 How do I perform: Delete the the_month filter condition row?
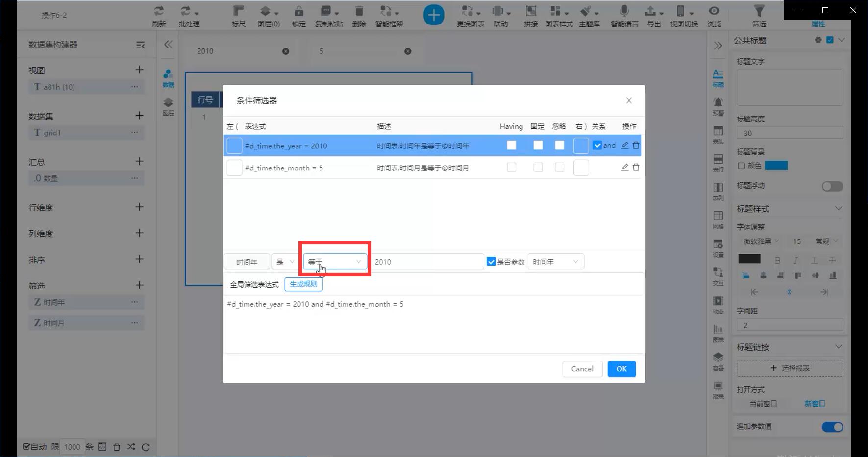pyautogui.click(x=636, y=168)
